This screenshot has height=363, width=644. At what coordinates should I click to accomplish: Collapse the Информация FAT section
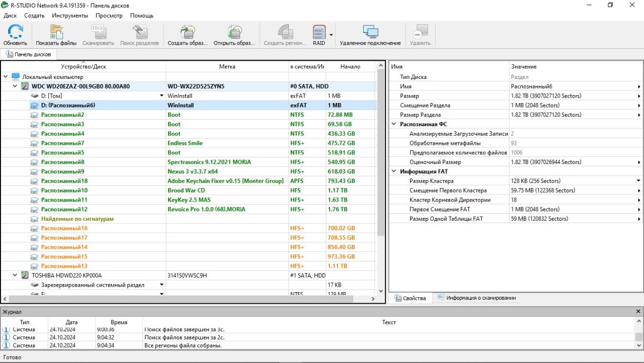(x=394, y=171)
